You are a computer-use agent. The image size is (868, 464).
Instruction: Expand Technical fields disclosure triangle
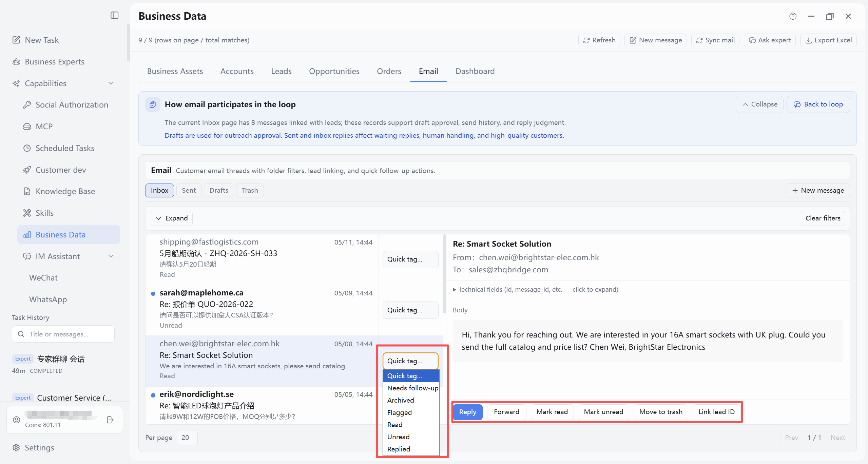point(455,290)
